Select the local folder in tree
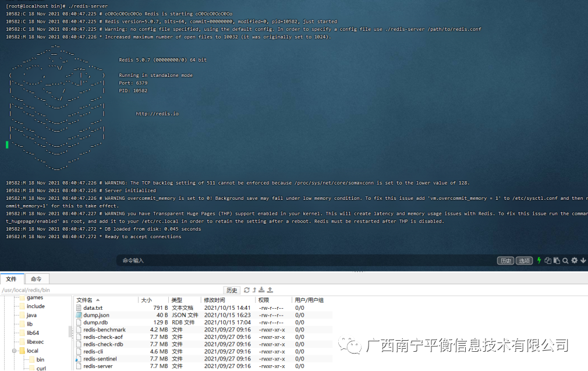The height and width of the screenshot is (371, 588). point(32,351)
